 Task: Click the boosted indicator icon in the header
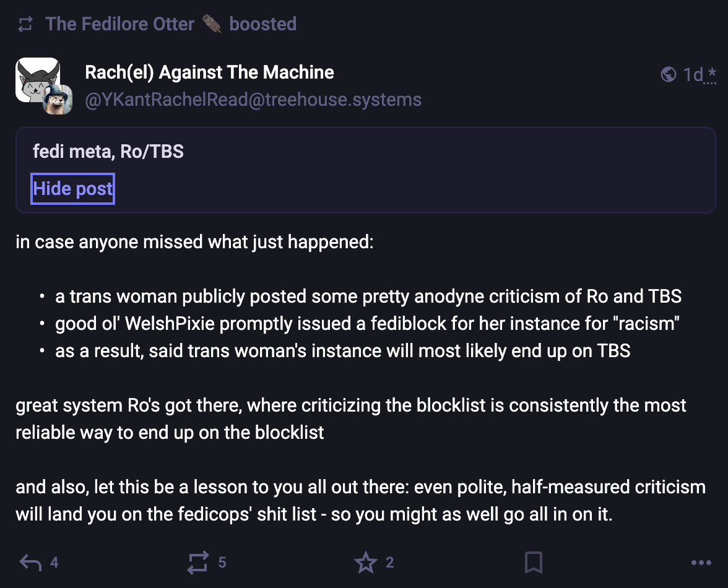tap(25, 24)
